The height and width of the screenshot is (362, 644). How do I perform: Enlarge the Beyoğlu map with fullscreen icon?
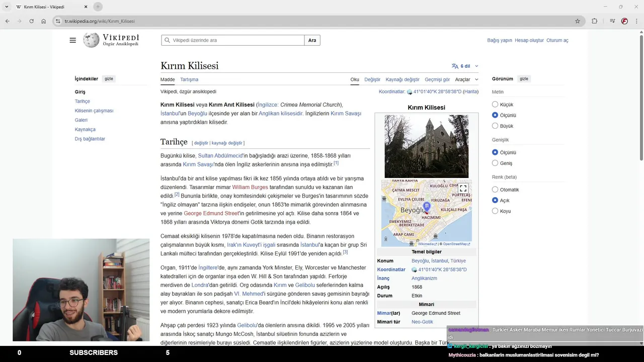[x=463, y=189]
